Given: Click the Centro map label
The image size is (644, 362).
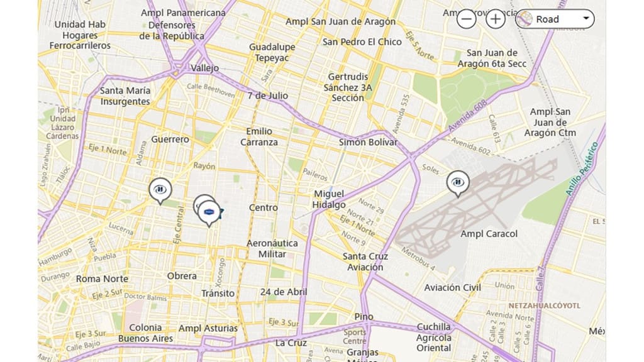Looking at the screenshot, I should [x=264, y=207].
